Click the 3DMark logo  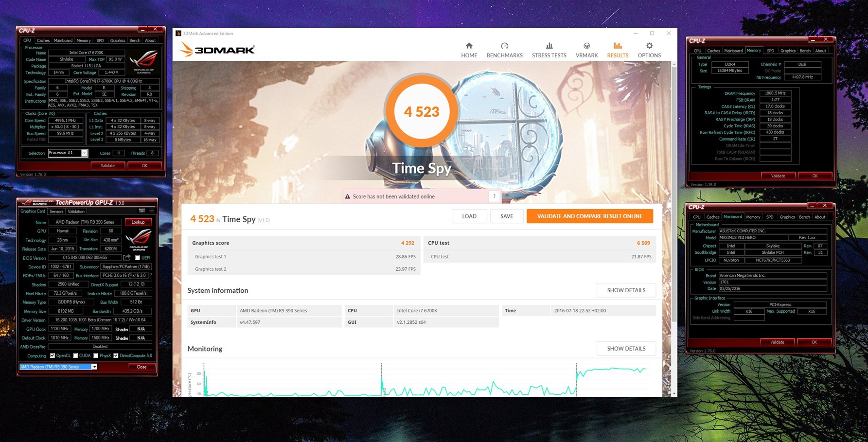(217, 49)
